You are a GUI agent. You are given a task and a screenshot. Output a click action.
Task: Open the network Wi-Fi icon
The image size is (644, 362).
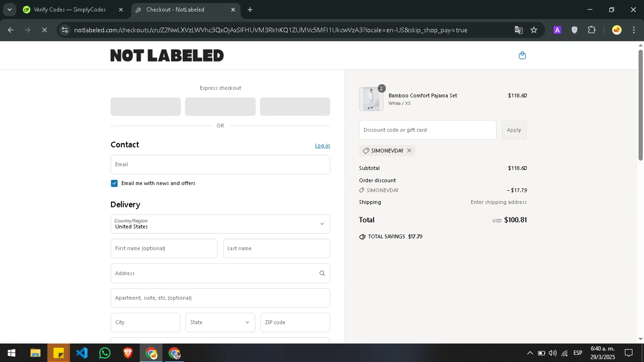coord(565,353)
